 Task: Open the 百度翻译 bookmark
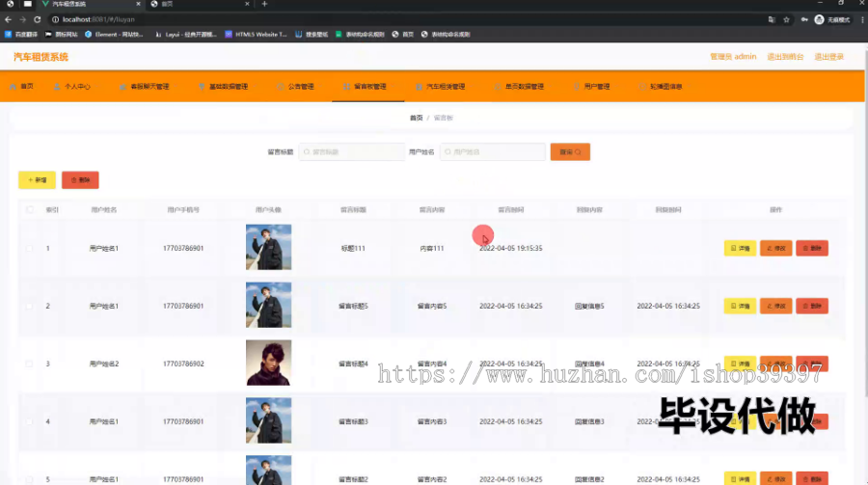click(21, 35)
